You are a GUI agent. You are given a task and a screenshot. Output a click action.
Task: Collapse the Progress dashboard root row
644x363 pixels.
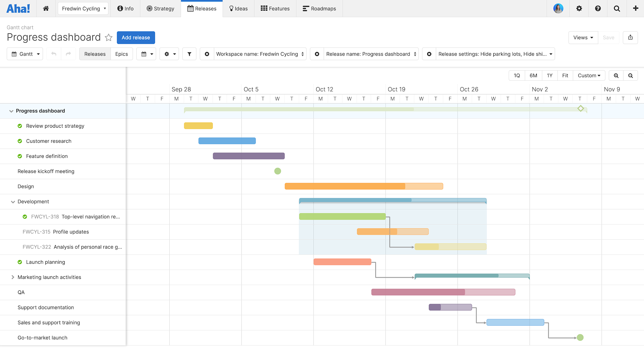(x=11, y=111)
